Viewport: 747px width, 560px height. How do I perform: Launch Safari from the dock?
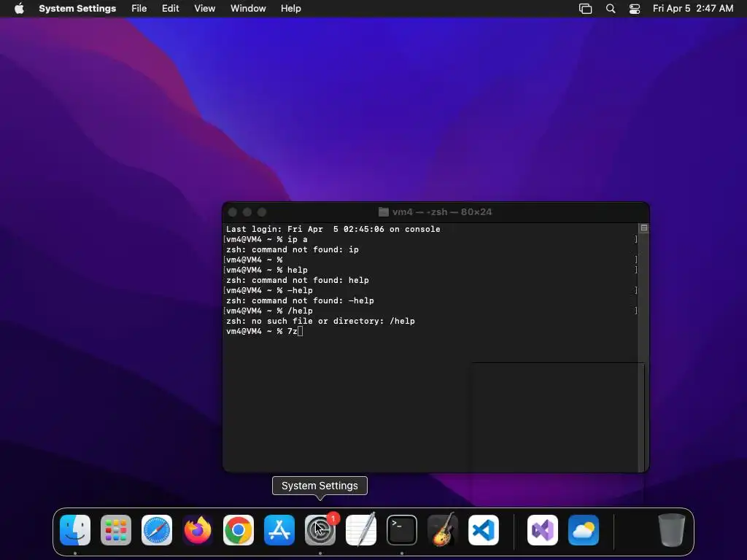coord(157,530)
